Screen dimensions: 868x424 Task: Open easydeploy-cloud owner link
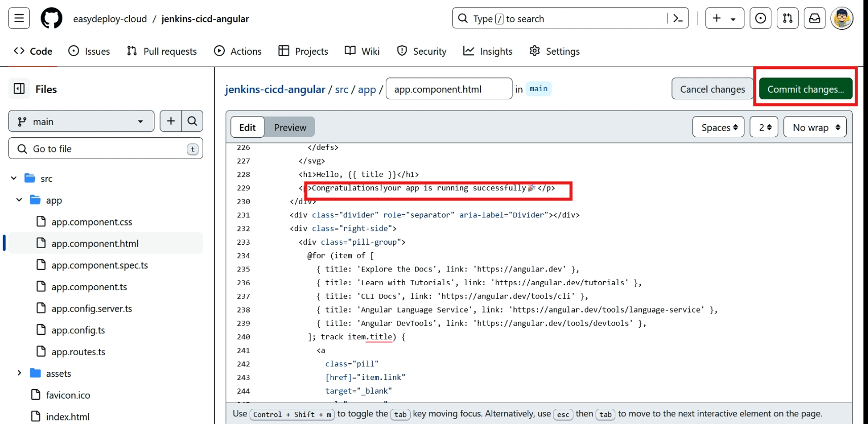(110, 19)
